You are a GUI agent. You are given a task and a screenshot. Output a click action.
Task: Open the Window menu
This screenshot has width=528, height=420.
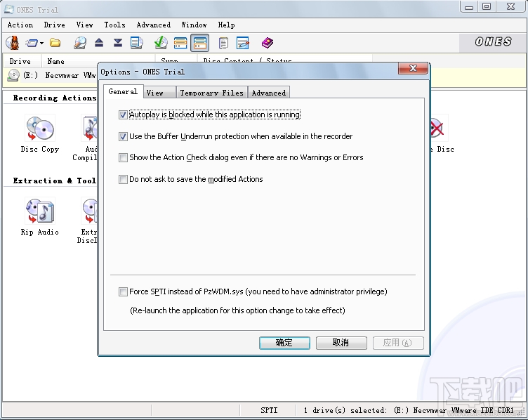pyautogui.click(x=194, y=25)
